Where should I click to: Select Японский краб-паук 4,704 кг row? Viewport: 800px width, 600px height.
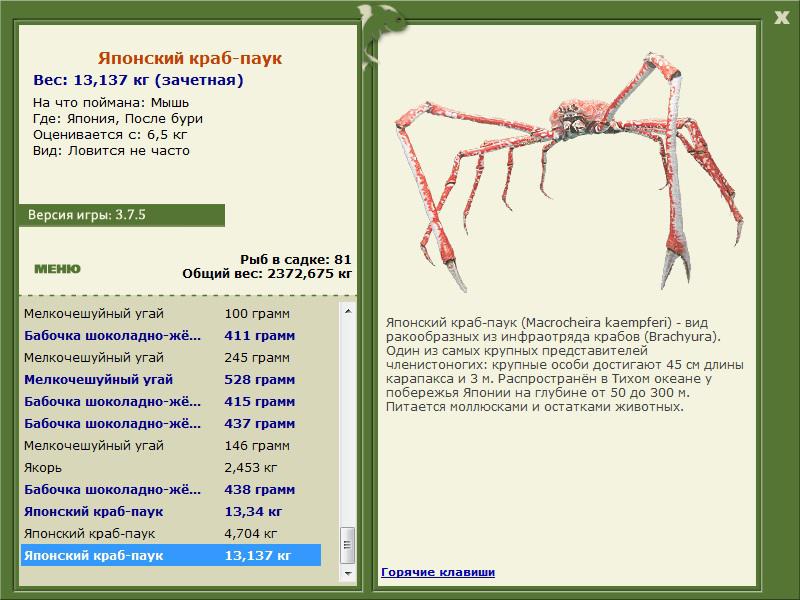click(171, 533)
